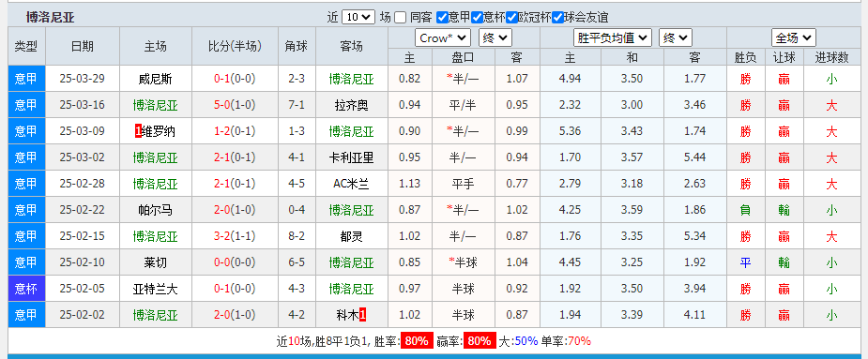
Task: Open the 0-0(0-0) score against 莱切
Action: click(235, 262)
